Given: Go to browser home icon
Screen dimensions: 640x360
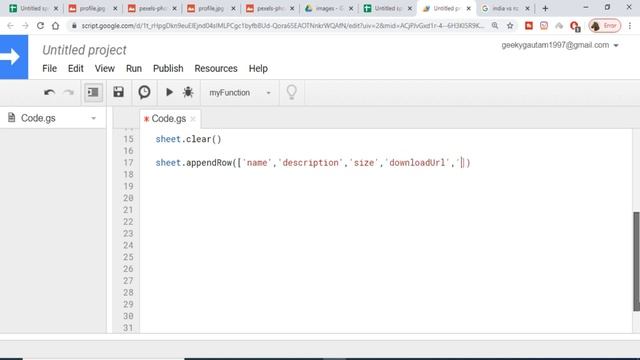Looking at the screenshot, I should [x=56, y=26].
